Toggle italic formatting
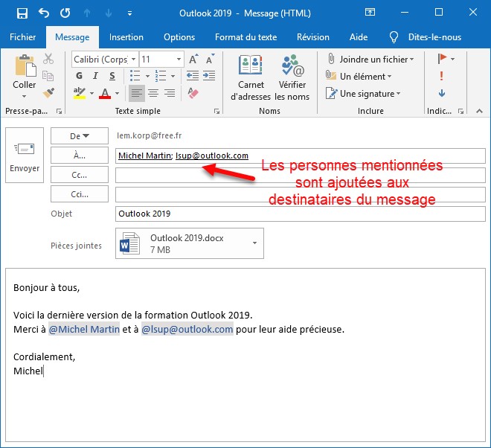The height and width of the screenshot is (448, 491). tap(97, 76)
